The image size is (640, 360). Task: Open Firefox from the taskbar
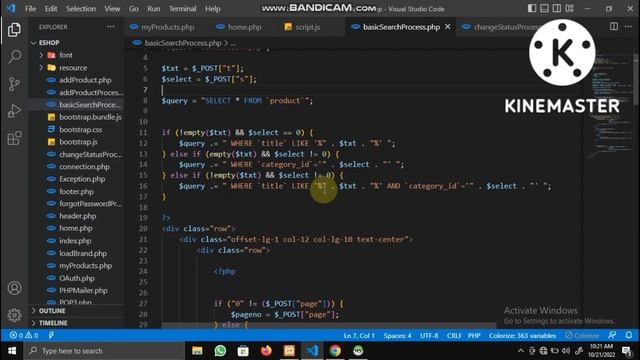coord(266,351)
